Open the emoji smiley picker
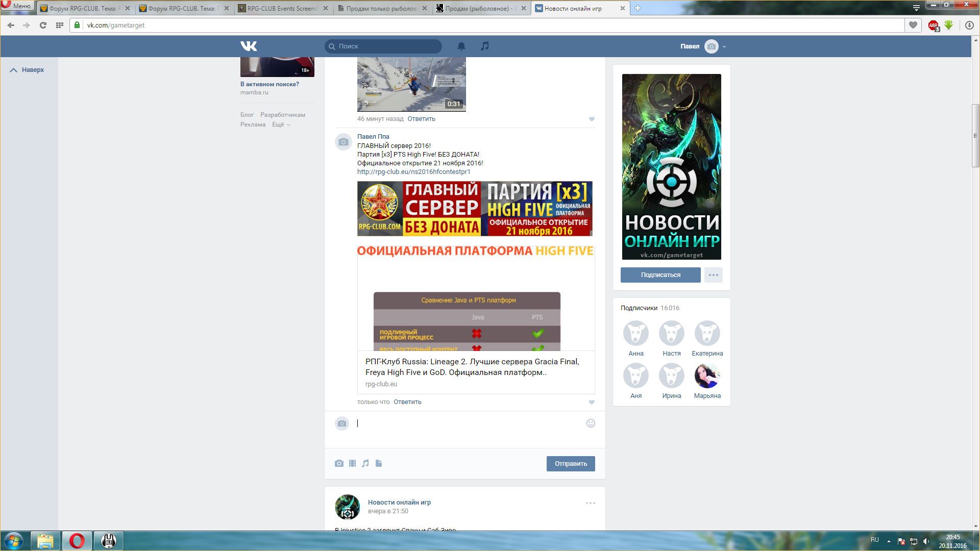Screen dimensions: 980x551 591,423
